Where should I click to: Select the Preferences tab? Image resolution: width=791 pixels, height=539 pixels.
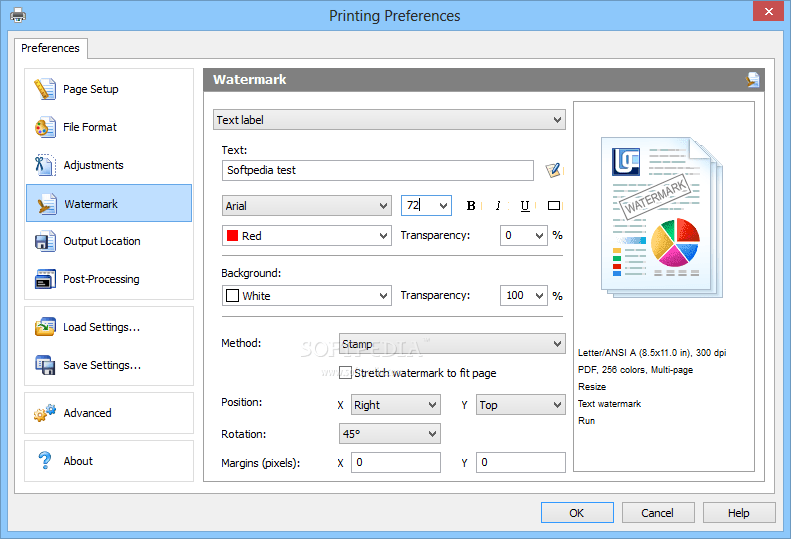(50, 48)
